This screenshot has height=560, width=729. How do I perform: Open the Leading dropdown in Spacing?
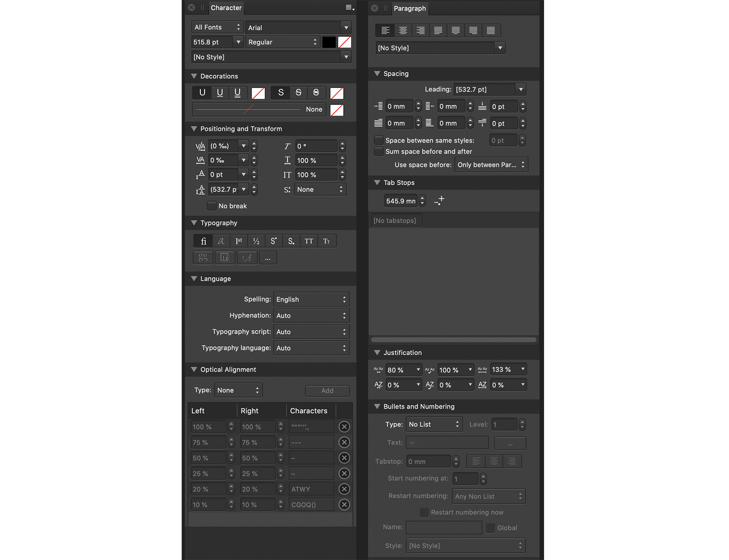pos(520,89)
